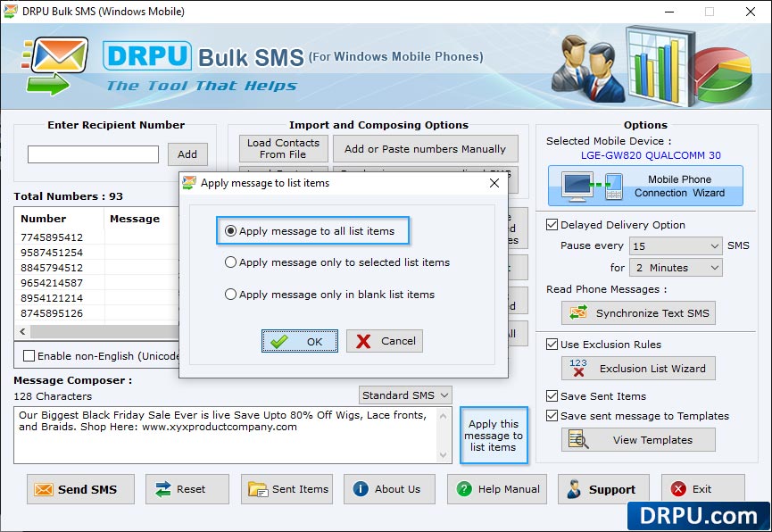Click the Exclusion List 123 icon

pyautogui.click(x=578, y=368)
